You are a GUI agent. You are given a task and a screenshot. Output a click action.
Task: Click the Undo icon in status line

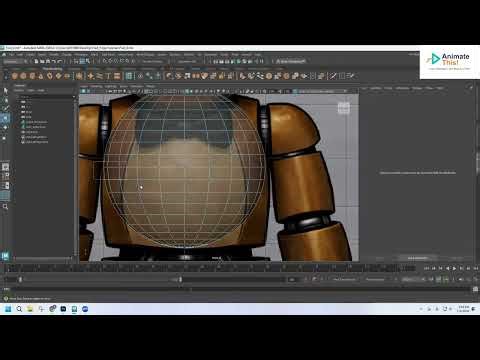coord(54,61)
